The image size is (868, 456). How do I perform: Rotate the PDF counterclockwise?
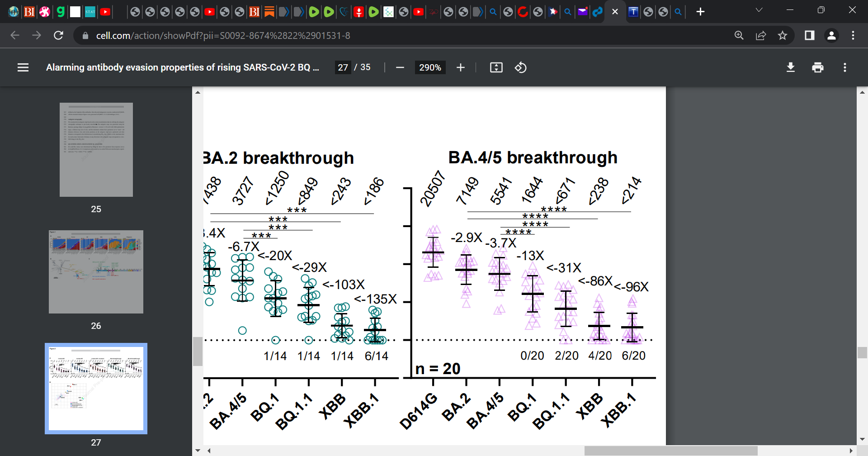pos(520,67)
